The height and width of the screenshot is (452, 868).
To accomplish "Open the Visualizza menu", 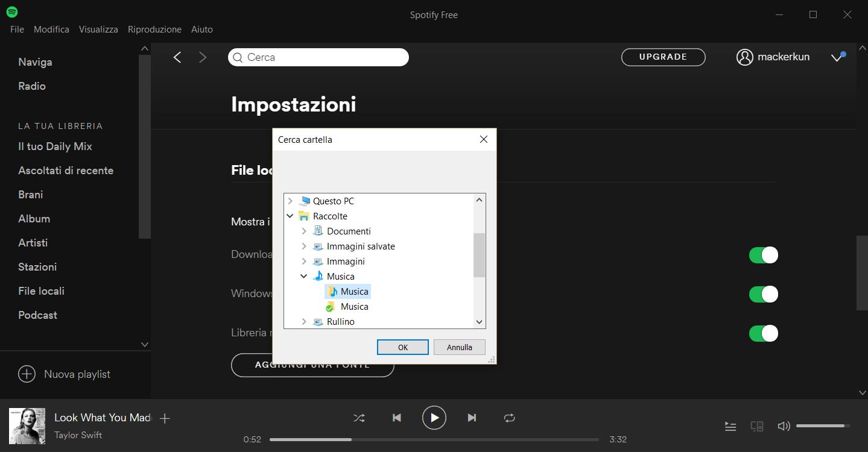I will pos(98,30).
